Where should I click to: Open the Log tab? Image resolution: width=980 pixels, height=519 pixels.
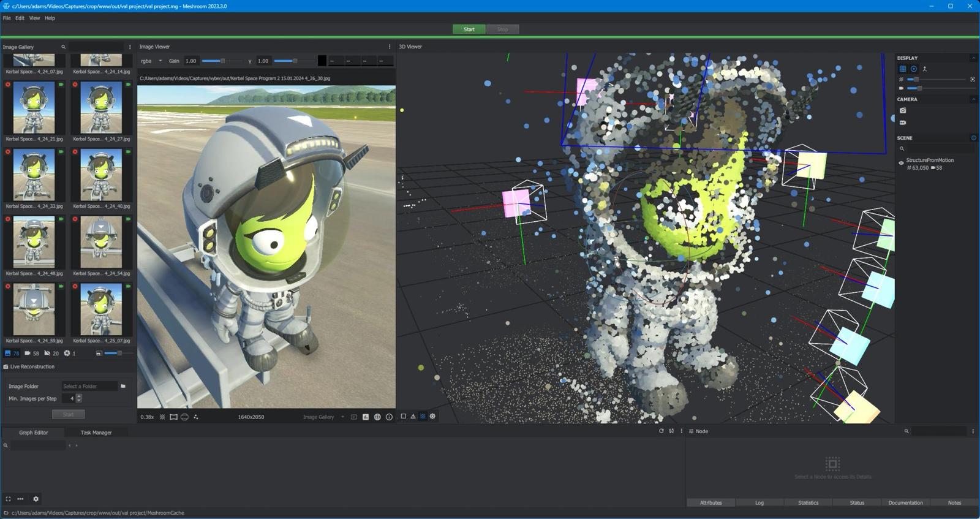[x=759, y=502]
